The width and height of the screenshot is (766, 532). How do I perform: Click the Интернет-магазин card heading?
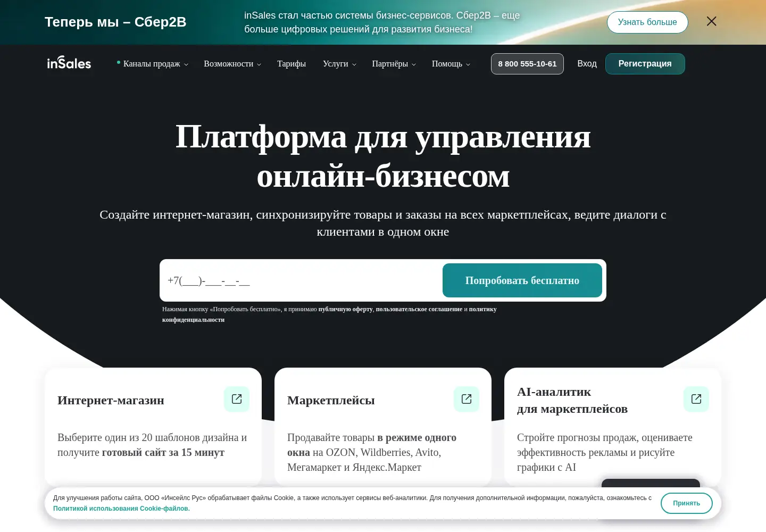click(111, 400)
